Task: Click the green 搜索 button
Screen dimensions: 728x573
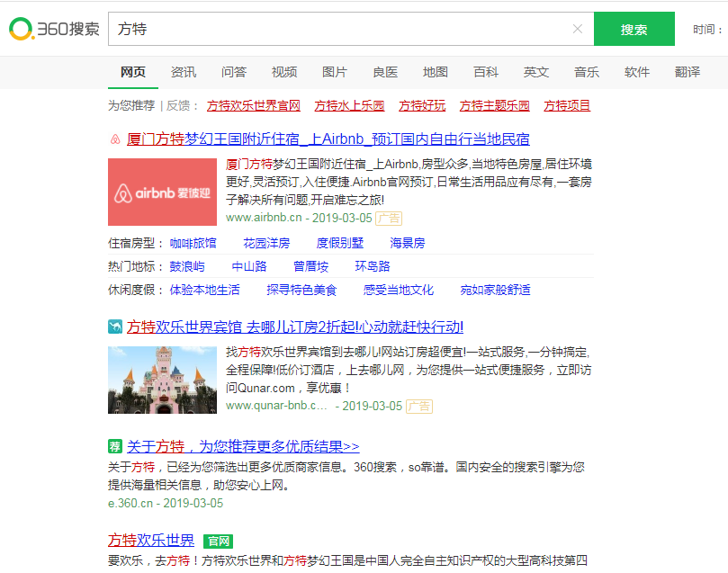Action: (x=634, y=29)
